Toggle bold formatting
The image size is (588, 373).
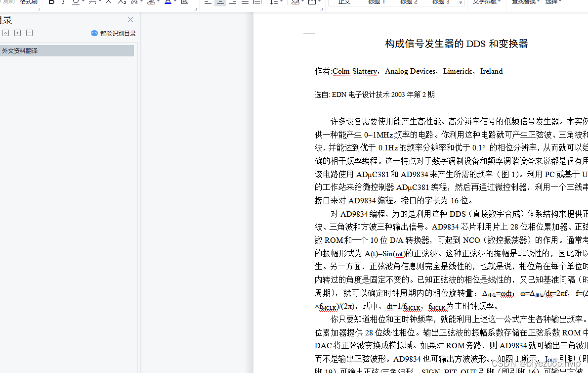coord(52,2)
